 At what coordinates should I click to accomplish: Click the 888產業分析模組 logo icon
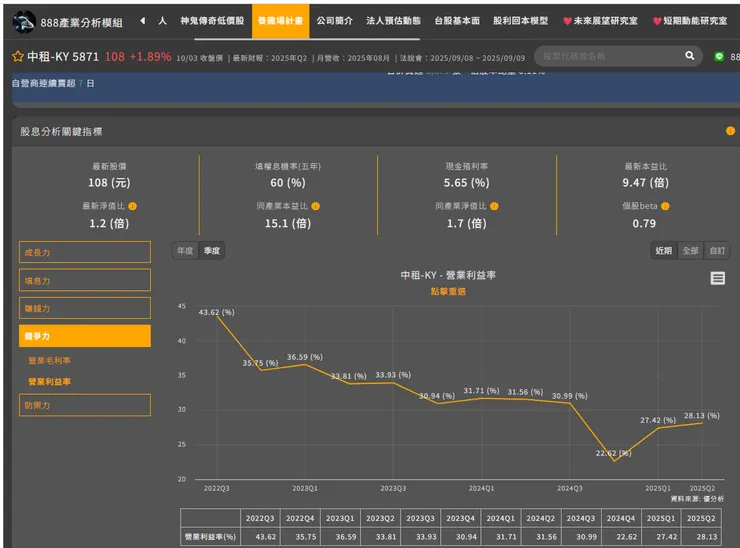24,22
